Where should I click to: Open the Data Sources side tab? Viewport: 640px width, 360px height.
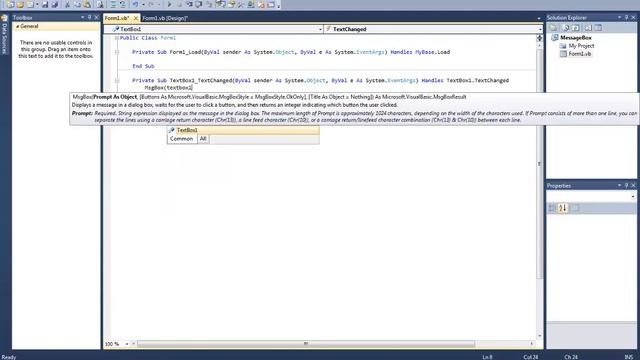(4, 36)
